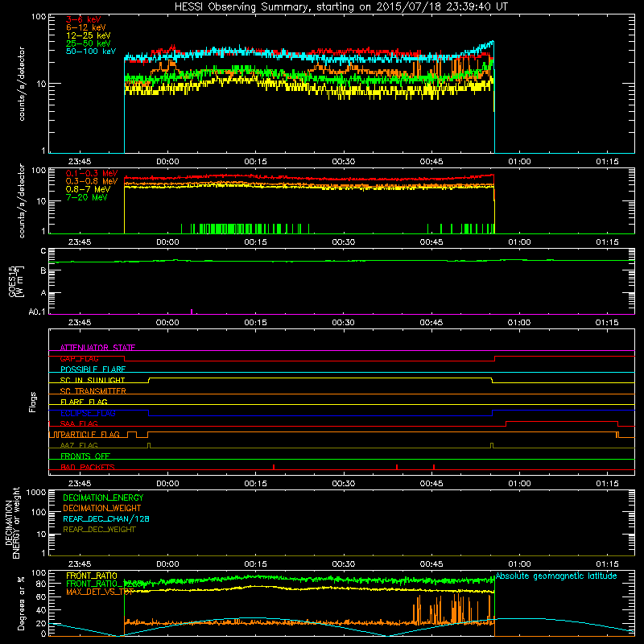Click the Degrees or % axis title
The height and width of the screenshot is (644, 644).
point(21,603)
